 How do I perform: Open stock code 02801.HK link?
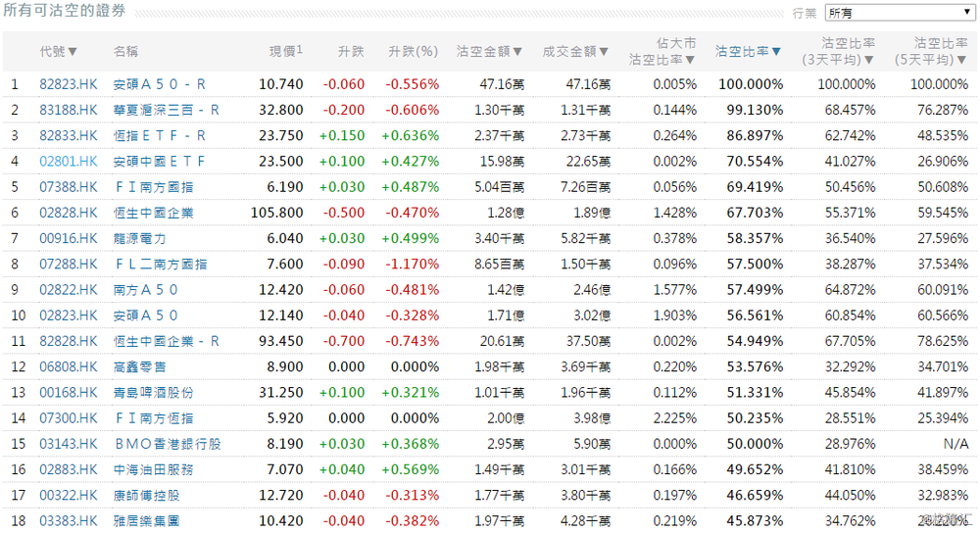tap(69, 162)
